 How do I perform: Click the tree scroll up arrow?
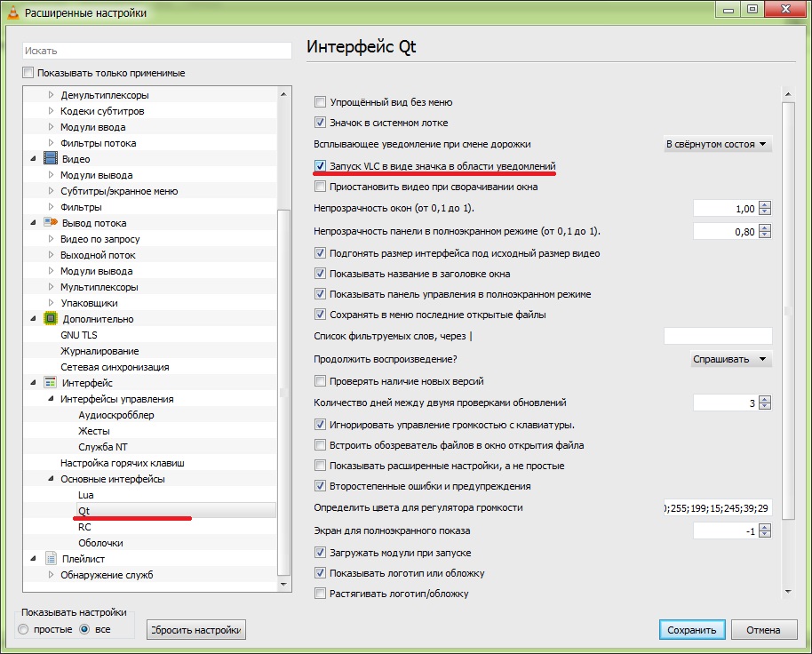click(283, 94)
